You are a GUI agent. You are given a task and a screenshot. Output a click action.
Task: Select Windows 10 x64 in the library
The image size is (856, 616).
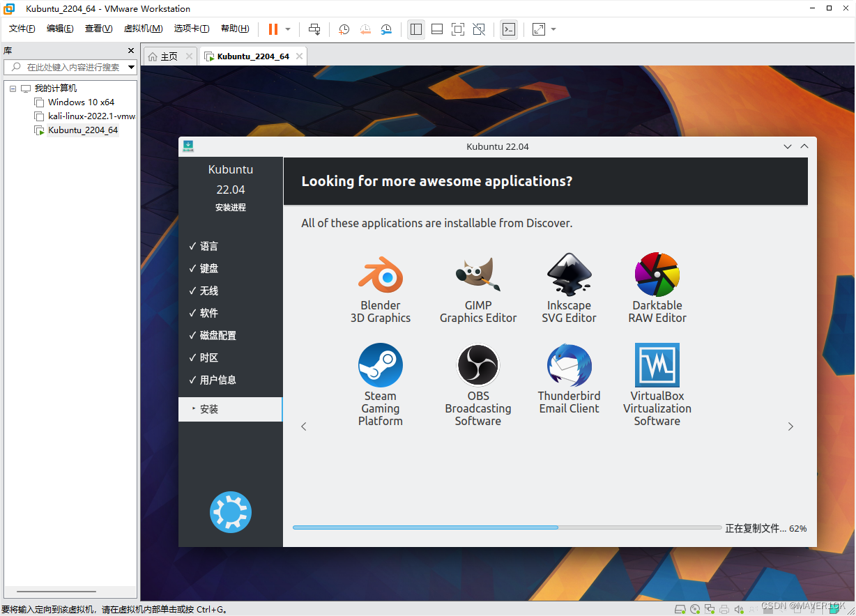(x=81, y=102)
